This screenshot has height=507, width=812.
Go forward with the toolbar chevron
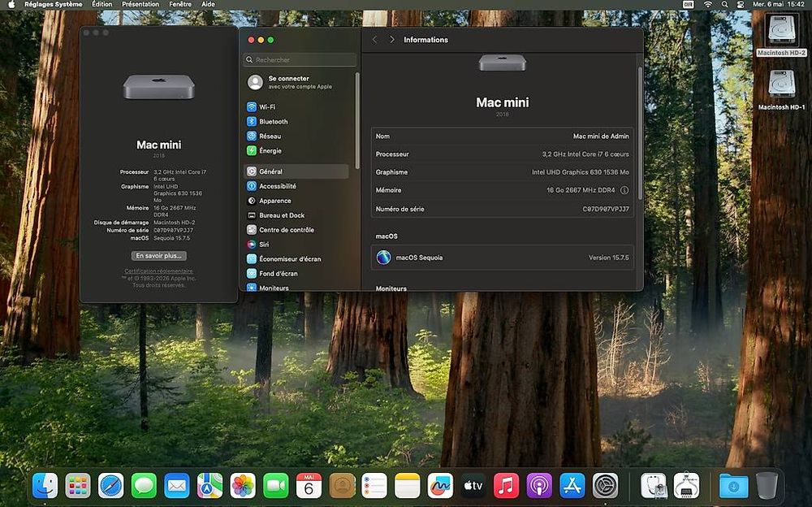(391, 39)
